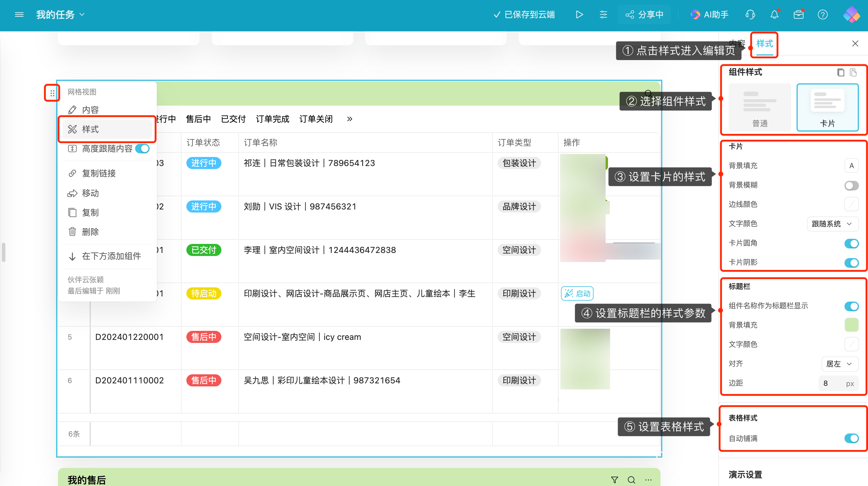Screen dimensions: 868x486
Task: Click the 已交付 green status tag
Action: click(x=204, y=250)
